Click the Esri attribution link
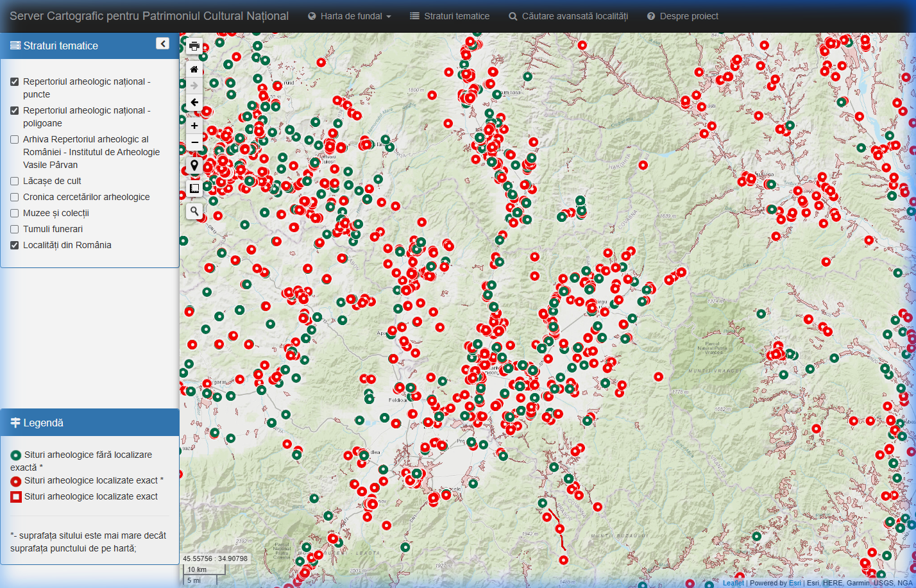 click(795, 582)
